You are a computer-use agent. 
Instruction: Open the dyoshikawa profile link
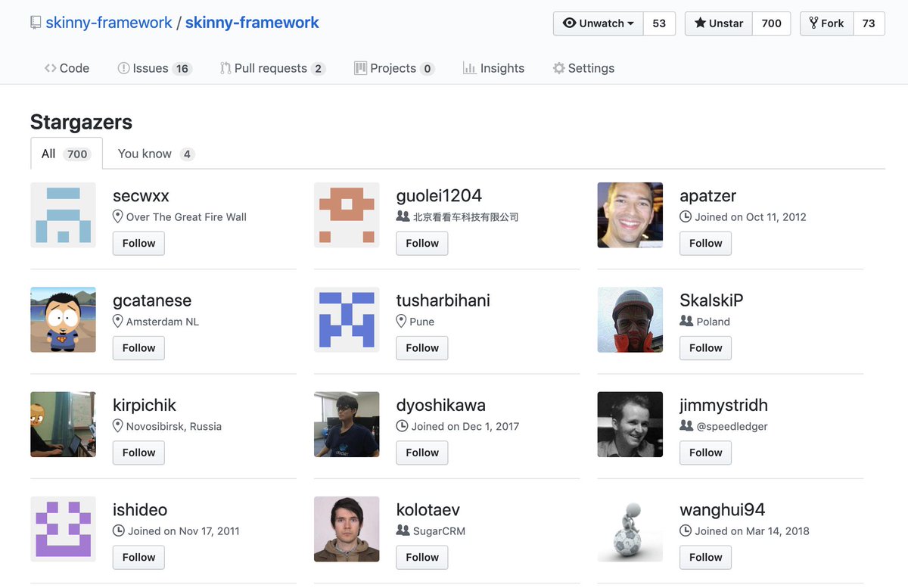pos(441,405)
